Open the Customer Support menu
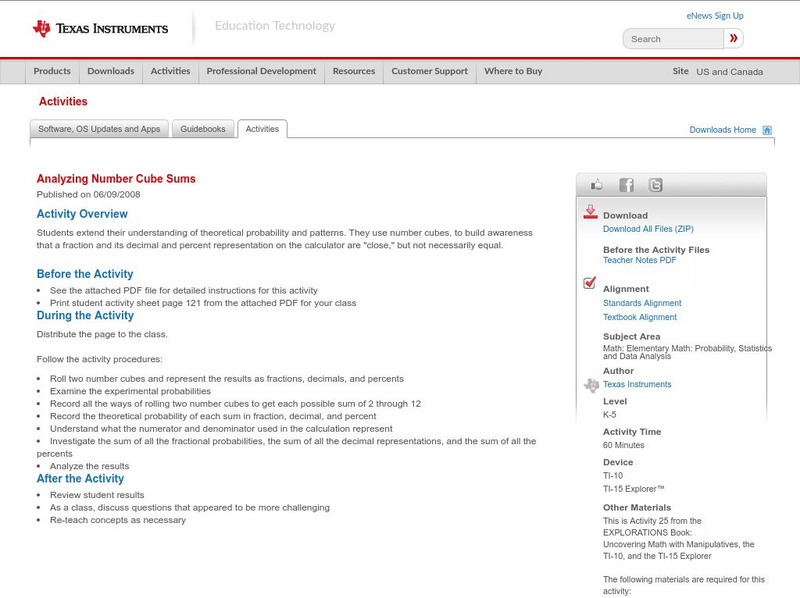The height and width of the screenshot is (598, 800). click(430, 71)
